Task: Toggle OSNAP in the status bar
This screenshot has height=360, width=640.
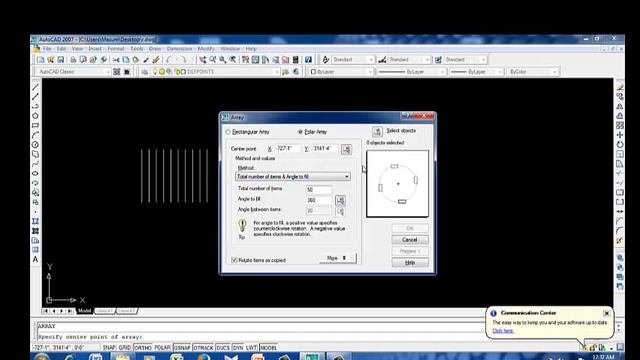Action: pyautogui.click(x=182, y=348)
